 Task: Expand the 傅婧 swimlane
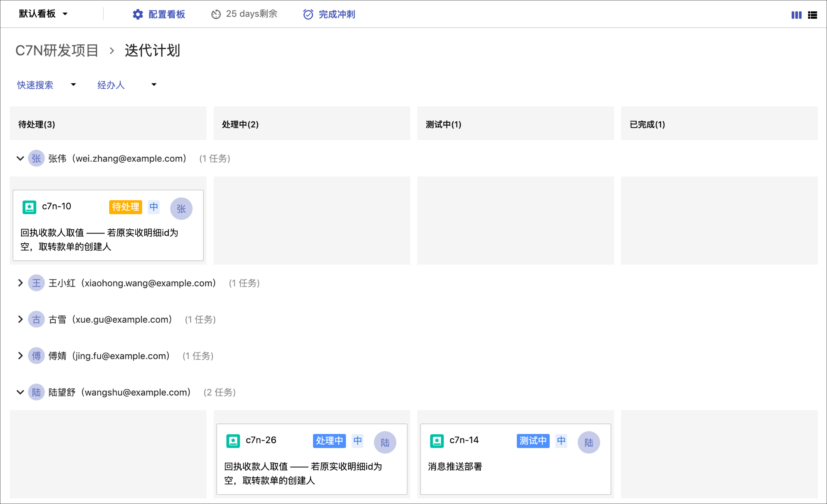pyautogui.click(x=20, y=355)
